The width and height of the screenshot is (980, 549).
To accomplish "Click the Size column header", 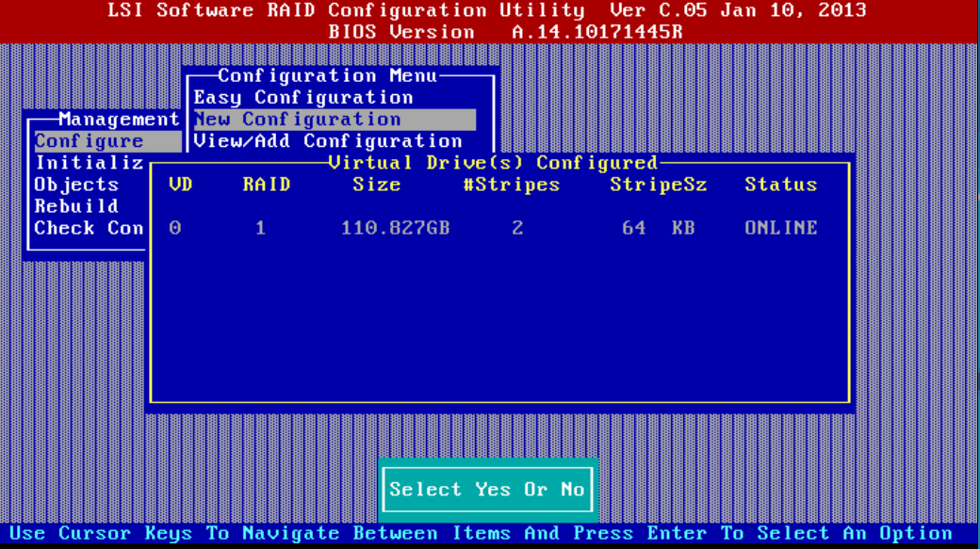I will coord(376,184).
